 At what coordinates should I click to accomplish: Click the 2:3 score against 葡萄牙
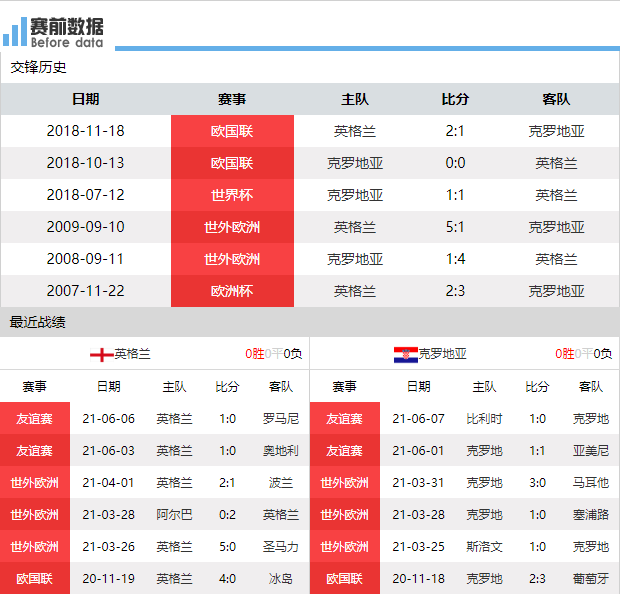tap(537, 579)
